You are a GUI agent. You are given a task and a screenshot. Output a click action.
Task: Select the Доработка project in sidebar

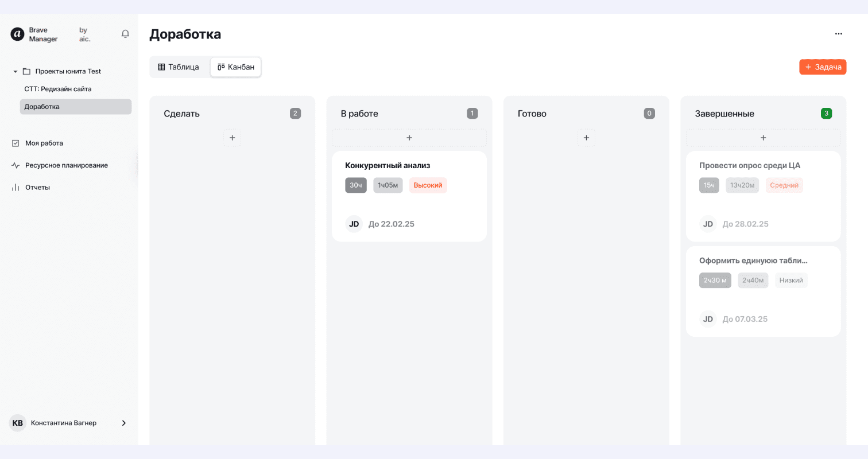tap(76, 107)
